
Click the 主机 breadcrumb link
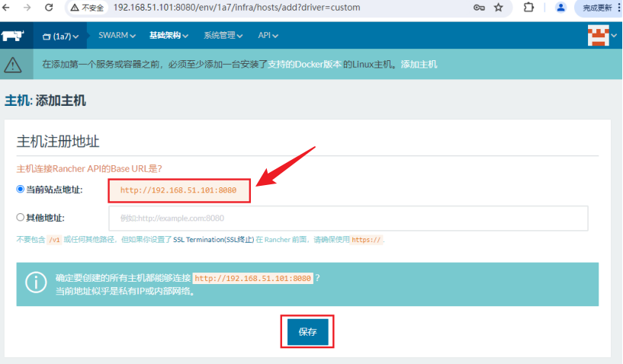tap(17, 101)
